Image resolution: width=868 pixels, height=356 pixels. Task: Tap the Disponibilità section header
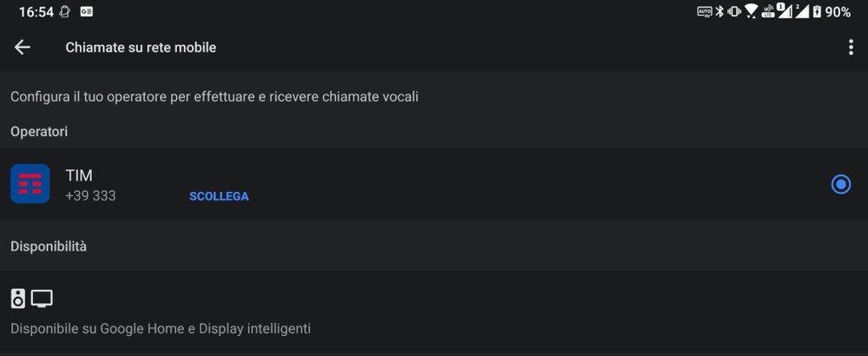(49, 247)
